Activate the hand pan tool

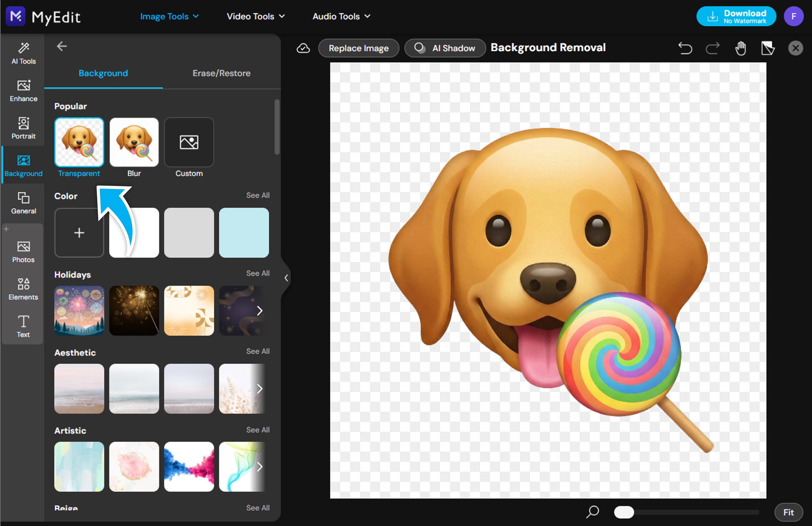coord(741,48)
